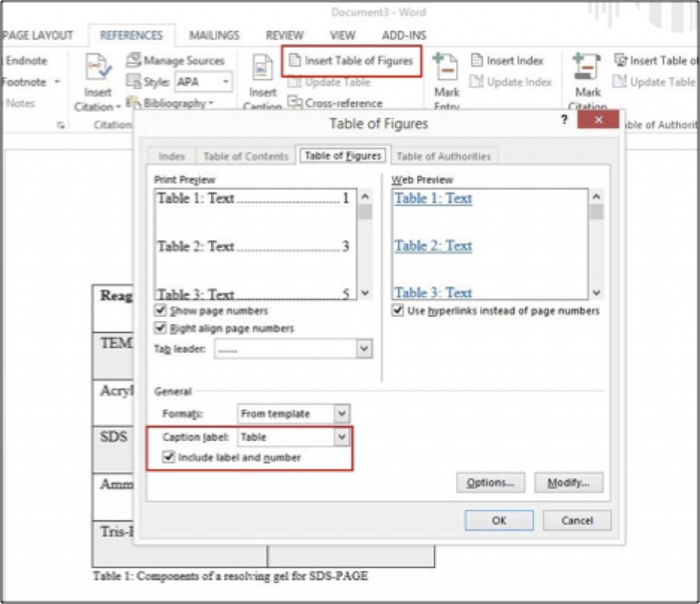Click Table 1: Text entry in Print Preview

(253, 198)
